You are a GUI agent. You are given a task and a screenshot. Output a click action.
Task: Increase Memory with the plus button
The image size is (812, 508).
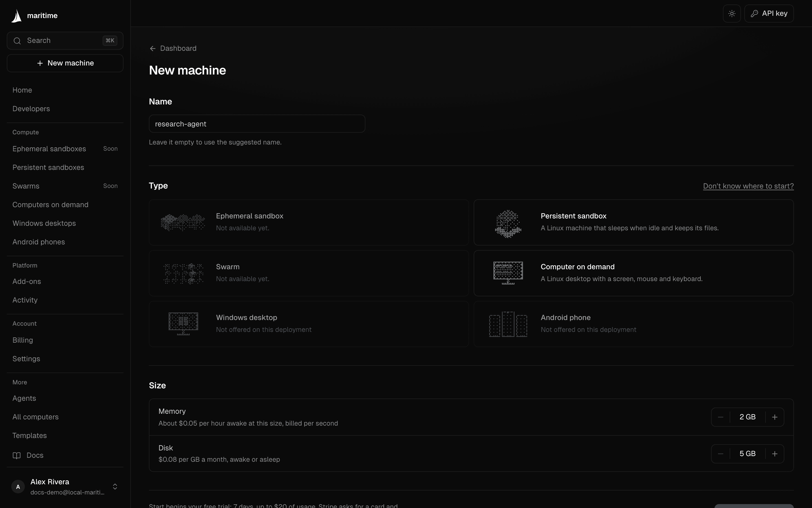[x=775, y=417]
